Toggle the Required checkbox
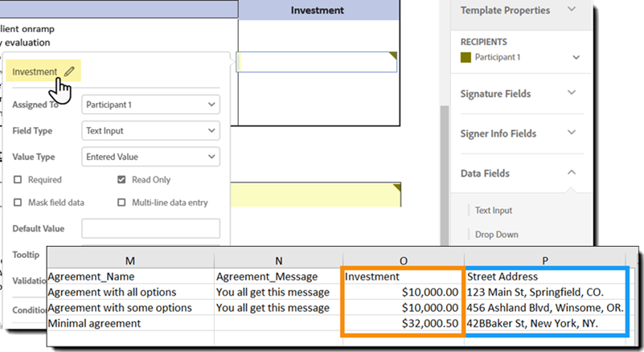This screenshot has width=644, height=352. 18,180
